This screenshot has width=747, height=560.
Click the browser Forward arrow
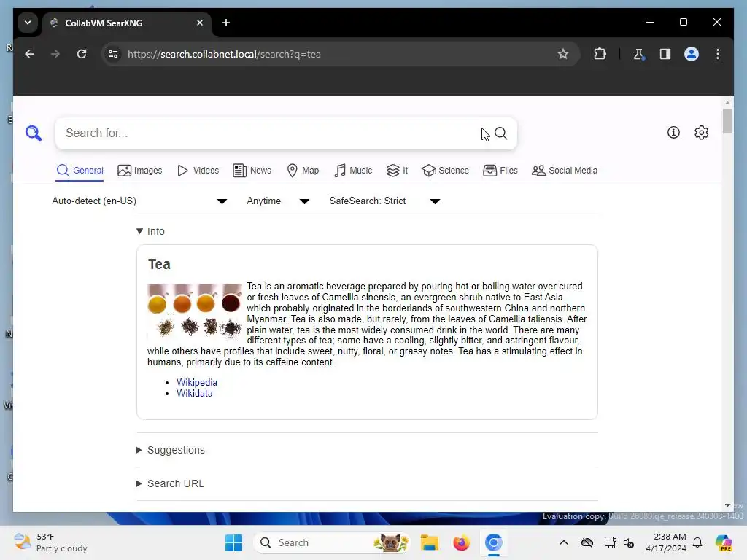click(x=55, y=54)
